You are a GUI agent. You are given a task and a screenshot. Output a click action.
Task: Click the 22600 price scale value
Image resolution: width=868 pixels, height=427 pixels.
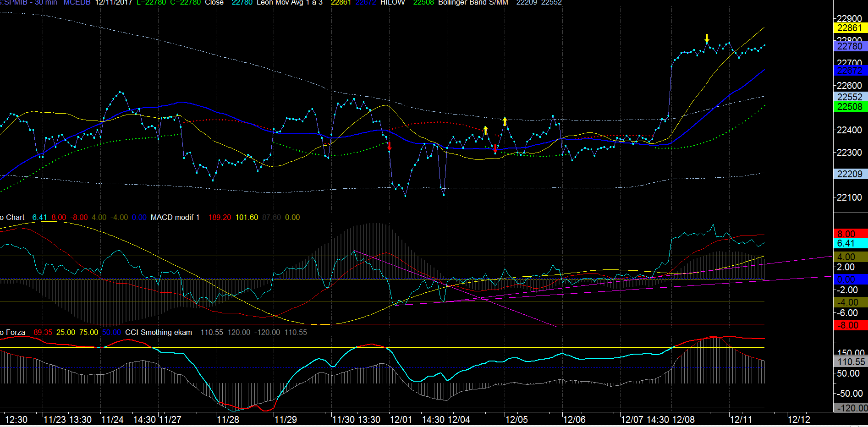point(849,85)
